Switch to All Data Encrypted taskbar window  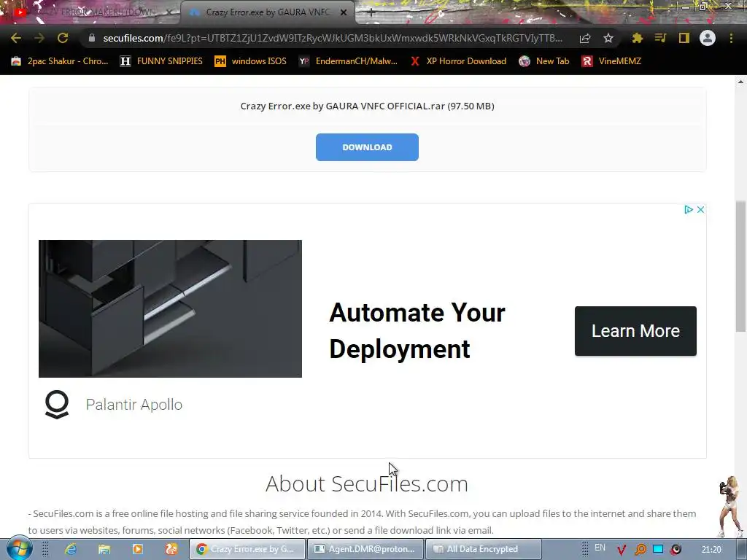tap(483, 549)
